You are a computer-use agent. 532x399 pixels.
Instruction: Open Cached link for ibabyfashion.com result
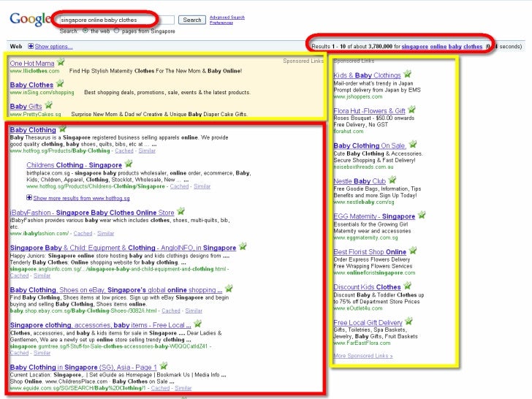83,233
